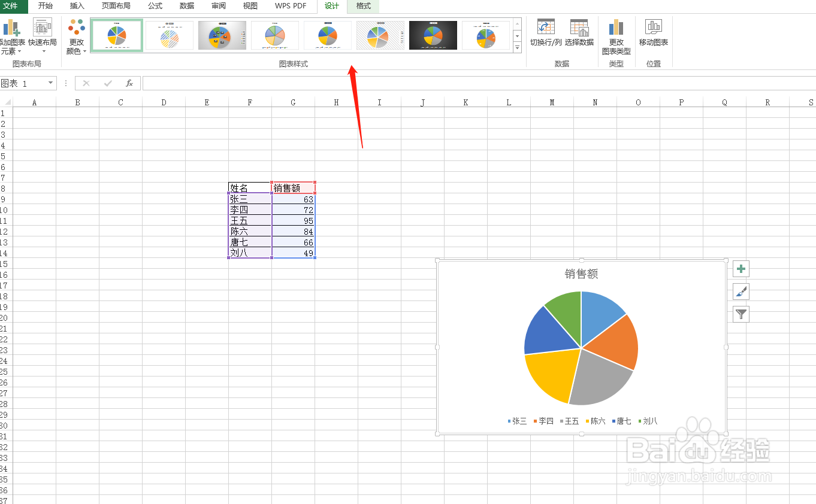Screen dimensions: 816x504
Task: Open the Name Box dropdown arrow
Action: click(x=50, y=83)
